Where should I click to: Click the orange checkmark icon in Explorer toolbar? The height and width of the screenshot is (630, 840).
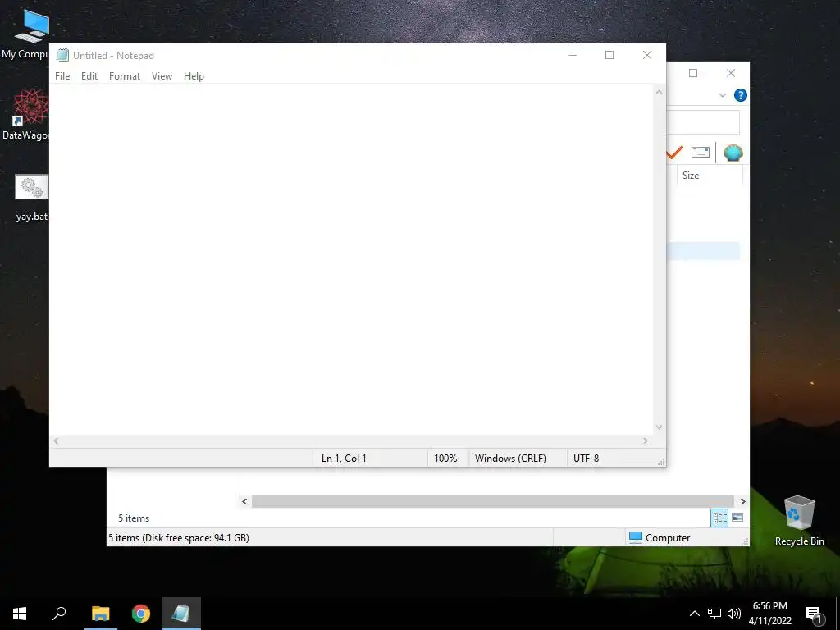674,153
